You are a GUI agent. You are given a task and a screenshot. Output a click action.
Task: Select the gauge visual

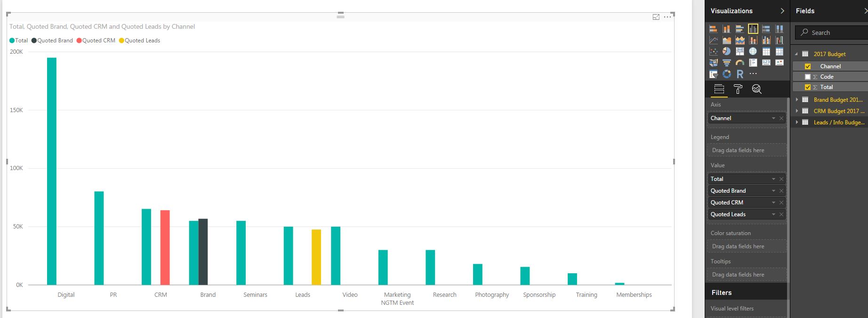pos(740,63)
